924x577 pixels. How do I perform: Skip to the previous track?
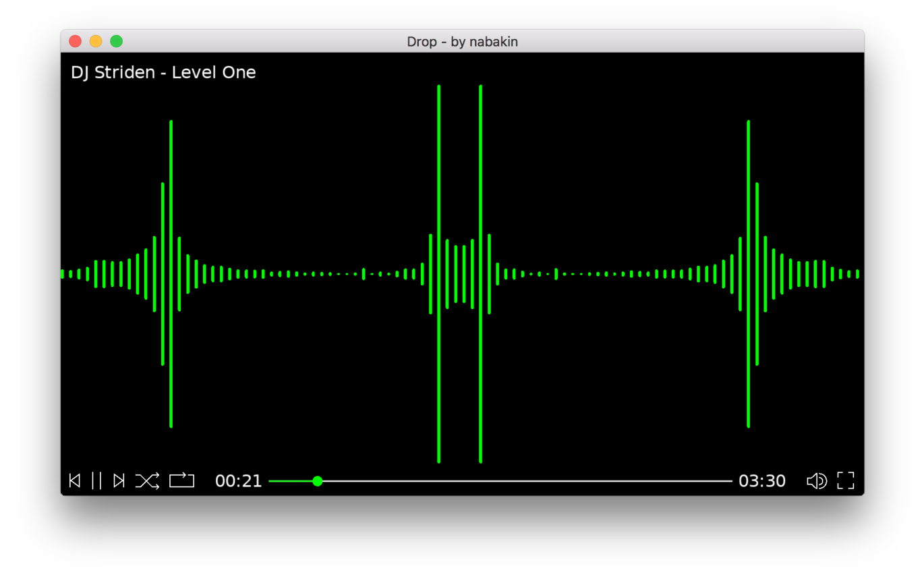click(x=75, y=480)
